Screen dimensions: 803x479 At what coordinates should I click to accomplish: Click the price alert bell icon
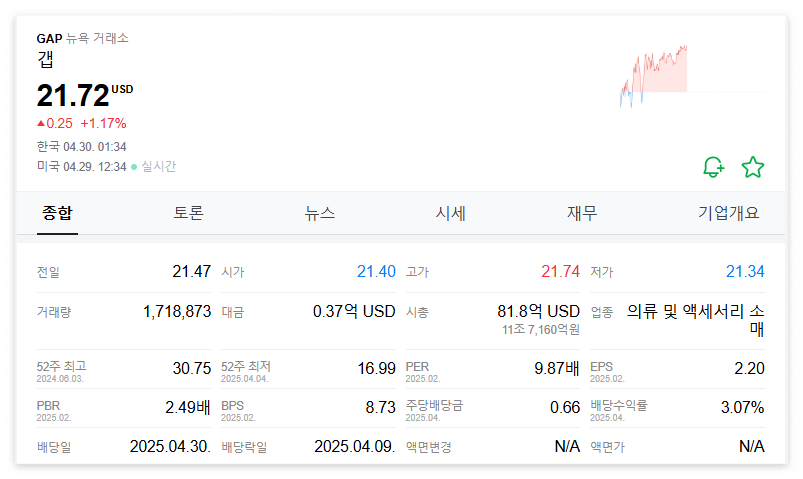(x=713, y=167)
